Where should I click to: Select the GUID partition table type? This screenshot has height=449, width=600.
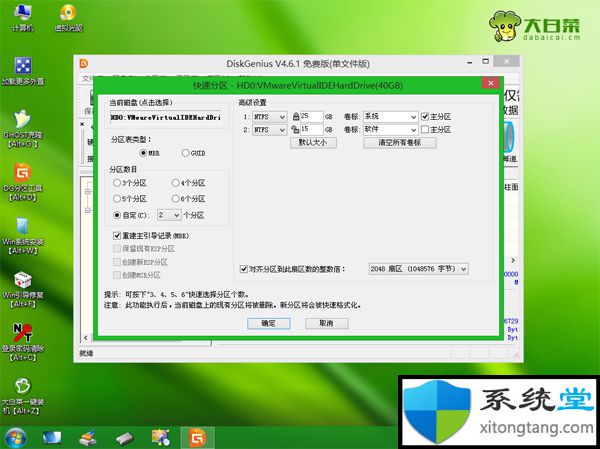tap(193, 153)
